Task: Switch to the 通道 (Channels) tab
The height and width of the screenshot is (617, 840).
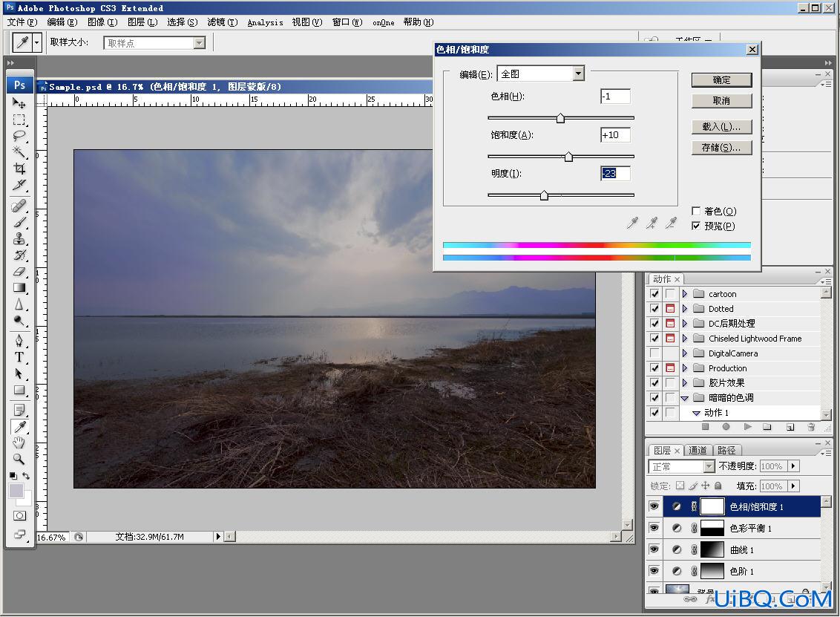Action: coord(698,450)
